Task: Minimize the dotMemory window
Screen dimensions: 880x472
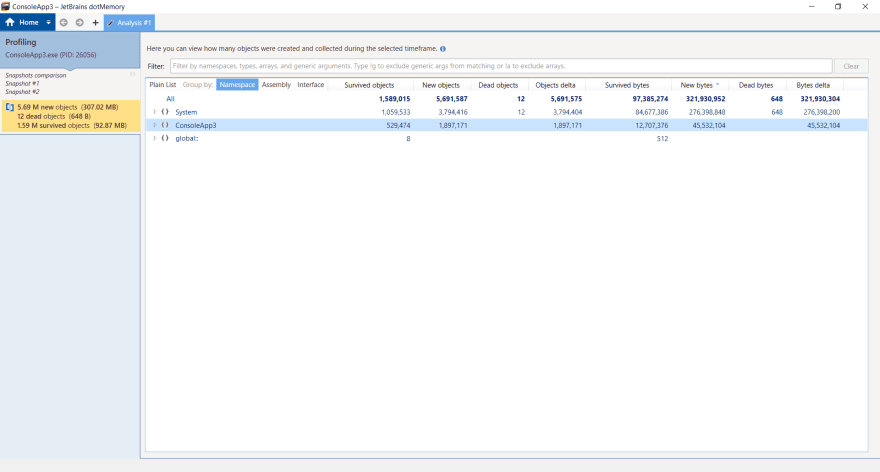Action: (812, 6)
